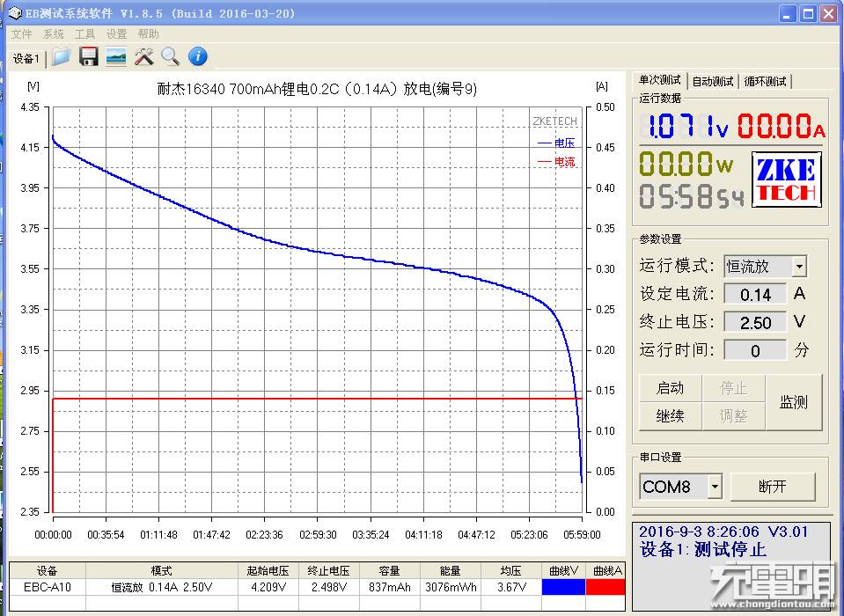The image size is (844, 616).
Task: Click the application icon in title bar
Action: (x=15, y=13)
